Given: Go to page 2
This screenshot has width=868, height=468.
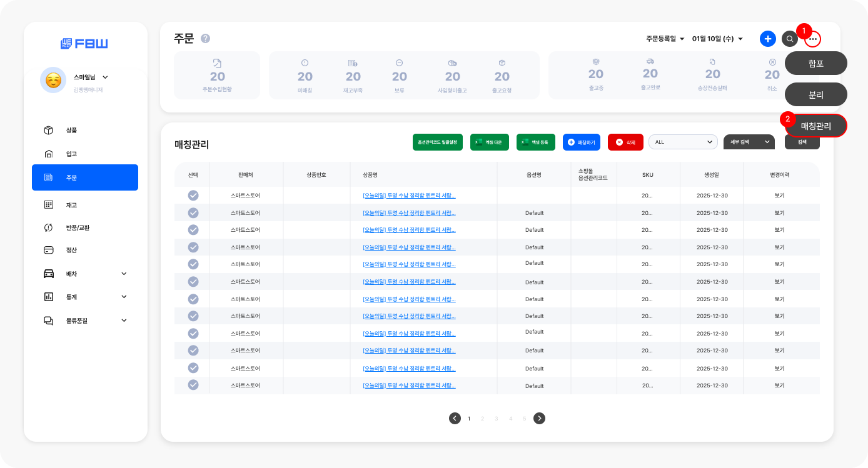Looking at the screenshot, I should [483, 419].
